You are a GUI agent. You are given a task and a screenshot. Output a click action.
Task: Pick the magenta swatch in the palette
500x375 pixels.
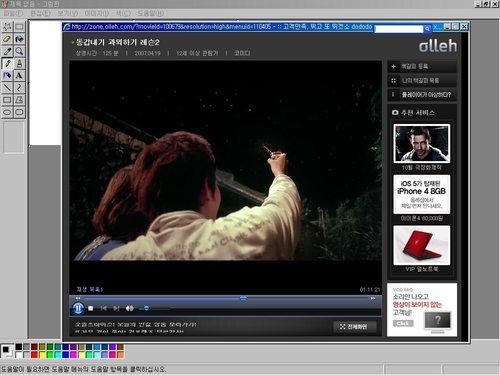pyautogui.click(x=74, y=355)
